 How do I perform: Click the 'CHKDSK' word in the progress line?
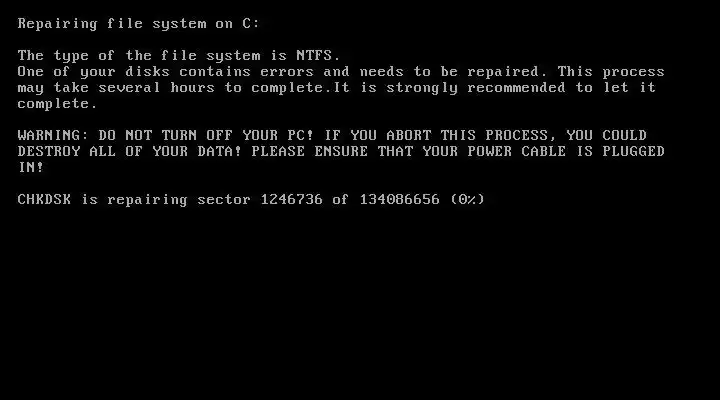[x=44, y=199]
